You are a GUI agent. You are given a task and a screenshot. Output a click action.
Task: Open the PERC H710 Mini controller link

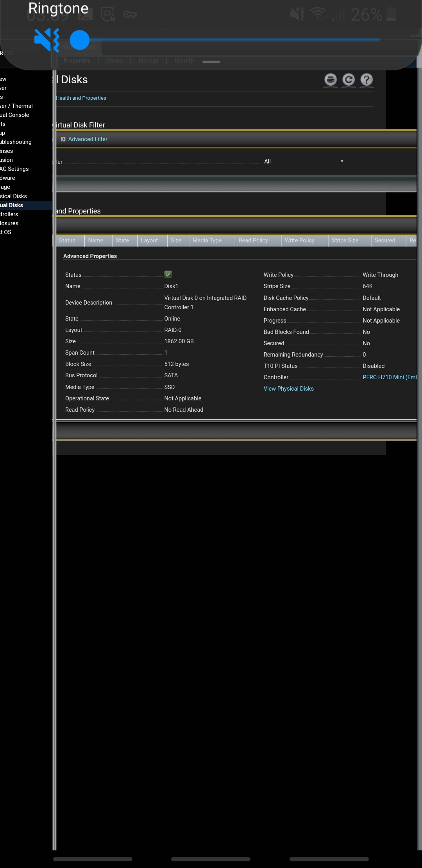(389, 377)
